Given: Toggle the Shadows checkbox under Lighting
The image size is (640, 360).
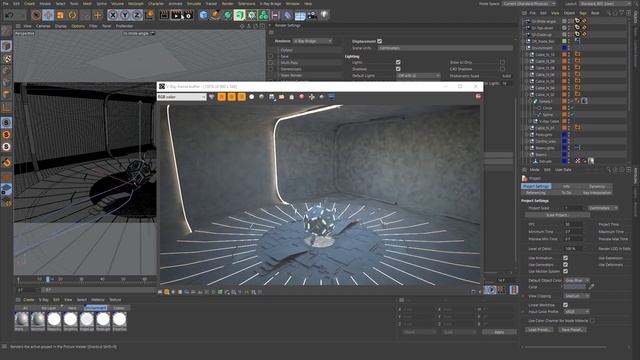Looking at the screenshot, I should tap(398, 69).
